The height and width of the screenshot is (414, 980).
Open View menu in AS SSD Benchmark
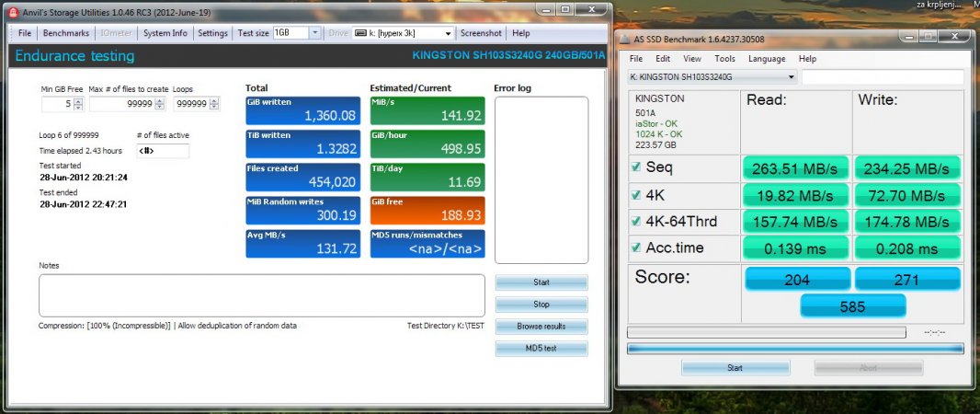click(x=692, y=59)
